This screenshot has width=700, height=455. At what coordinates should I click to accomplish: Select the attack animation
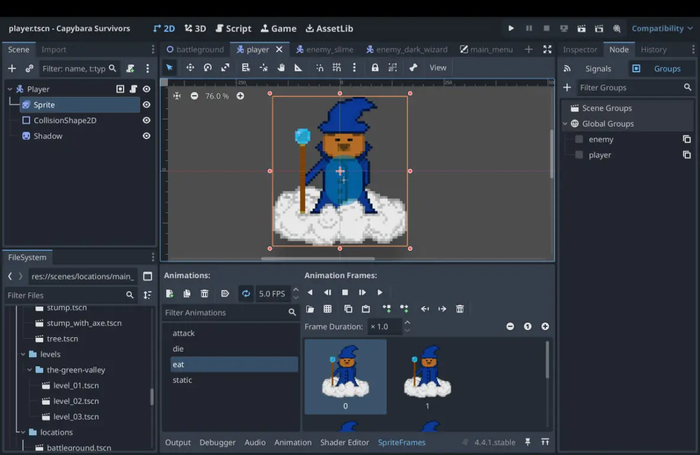[234, 333]
